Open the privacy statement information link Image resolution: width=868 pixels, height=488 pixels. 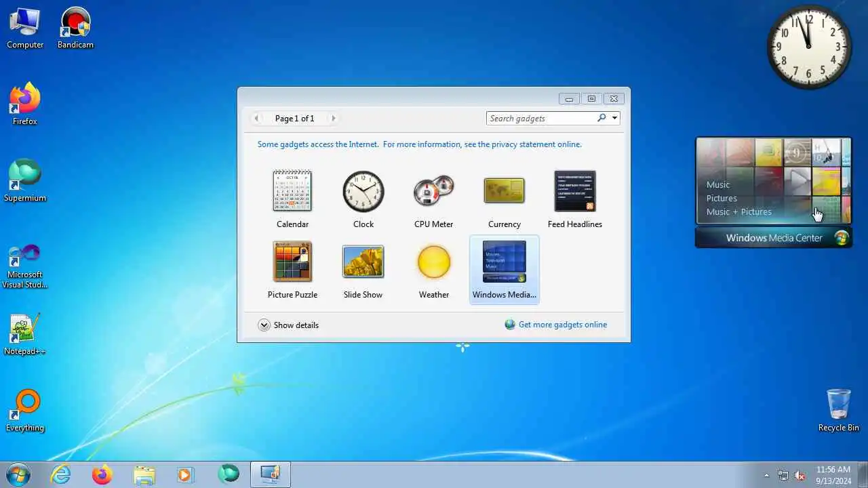420,144
